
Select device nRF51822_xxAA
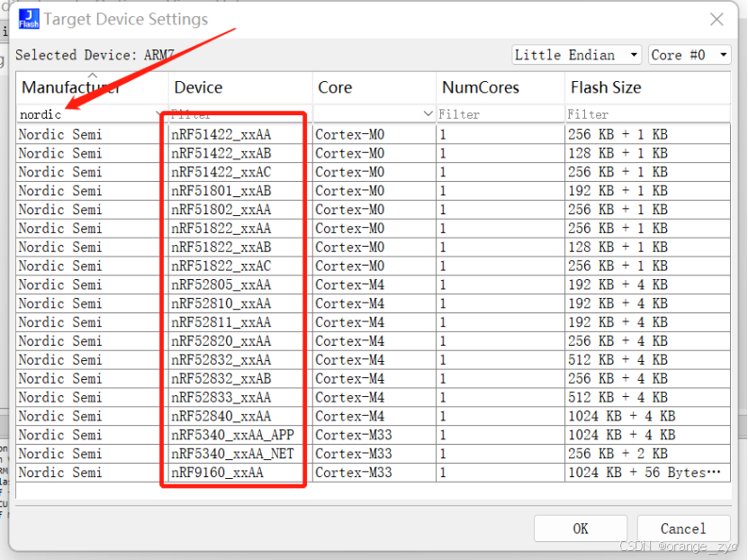click(221, 229)
